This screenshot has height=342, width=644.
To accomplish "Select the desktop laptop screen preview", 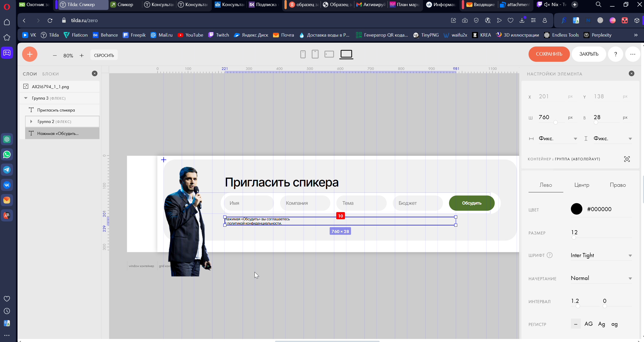I will [346, 54].
